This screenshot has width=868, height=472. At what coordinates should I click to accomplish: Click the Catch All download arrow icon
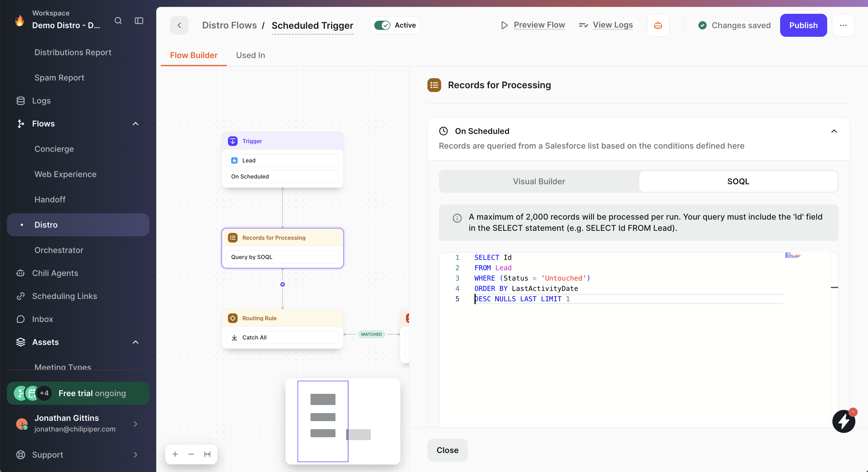pos(234,337)
